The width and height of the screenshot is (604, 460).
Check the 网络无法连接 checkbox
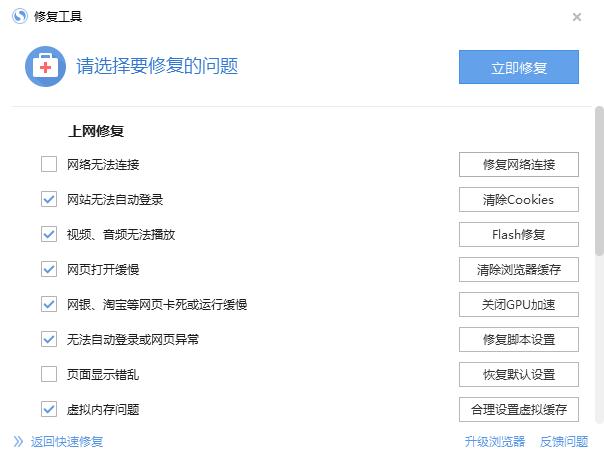point(49,164)
